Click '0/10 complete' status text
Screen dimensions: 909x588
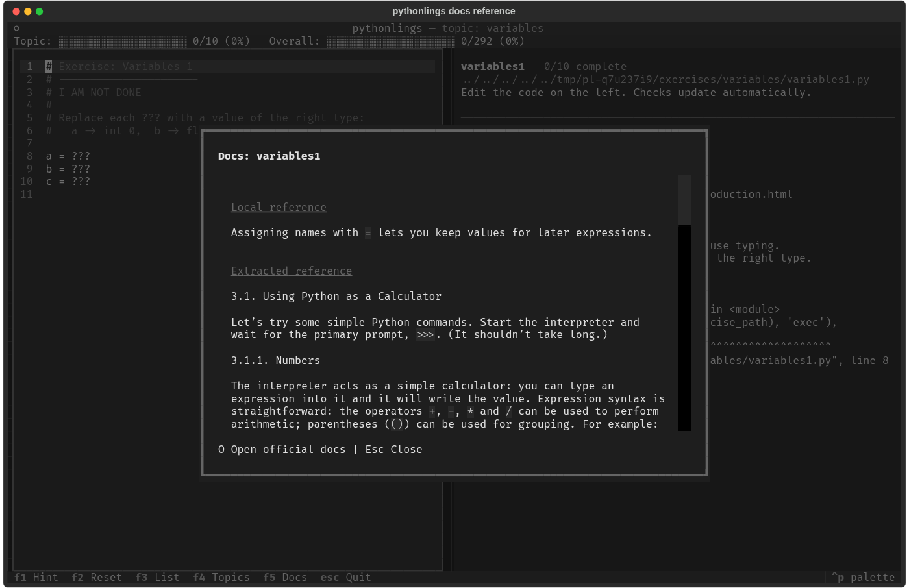[585, 66]
